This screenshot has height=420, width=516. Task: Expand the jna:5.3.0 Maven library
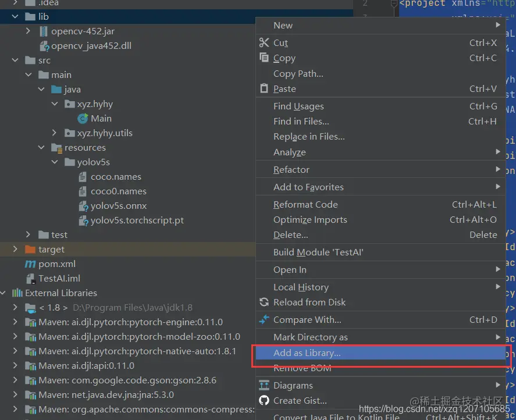tap(15, 394)
